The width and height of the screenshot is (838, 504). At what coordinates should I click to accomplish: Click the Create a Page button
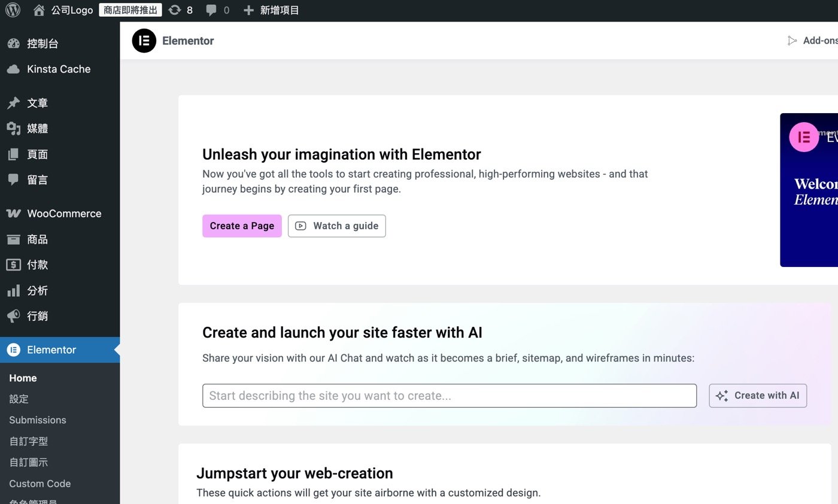pyautogui.click(x=242, y=226)
